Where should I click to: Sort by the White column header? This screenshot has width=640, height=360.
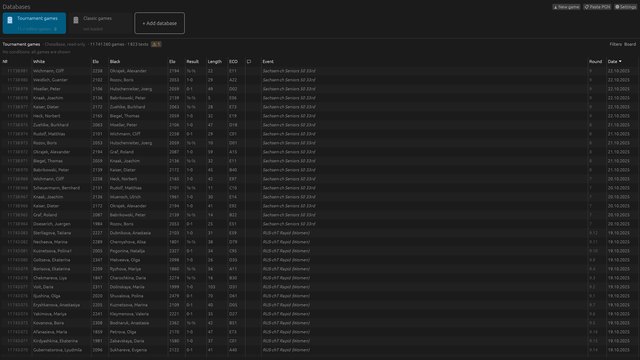pos(39,62)
